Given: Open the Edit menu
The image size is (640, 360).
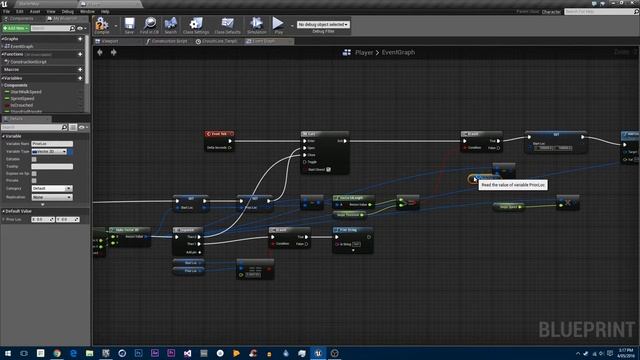Looking at the screenshot, I should coord(20,11).
